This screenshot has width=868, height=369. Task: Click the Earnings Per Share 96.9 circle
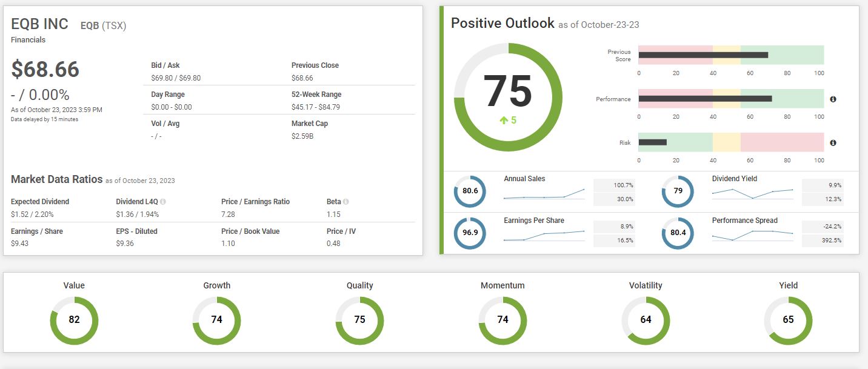[470, 233]
